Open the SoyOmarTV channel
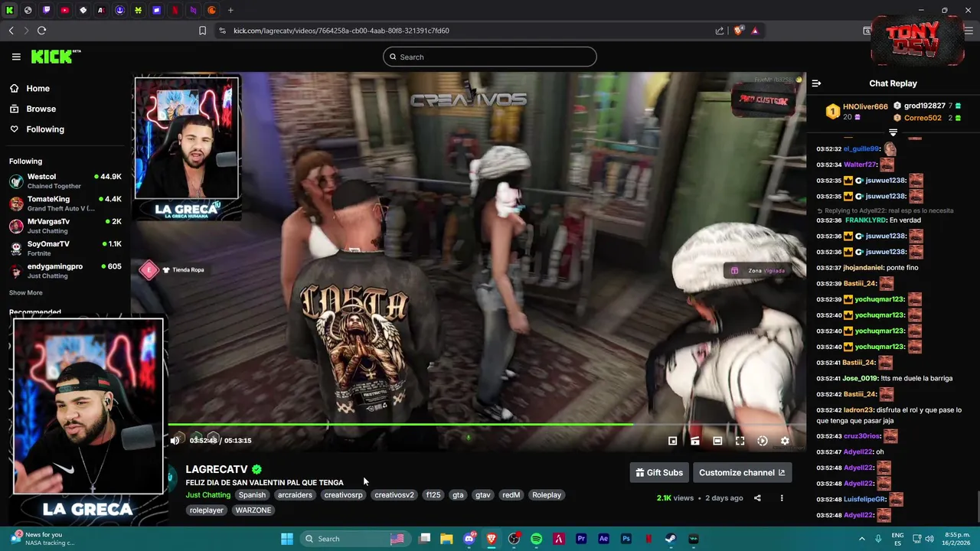This screenshot has height=551, width=980. tap(65, 248)
